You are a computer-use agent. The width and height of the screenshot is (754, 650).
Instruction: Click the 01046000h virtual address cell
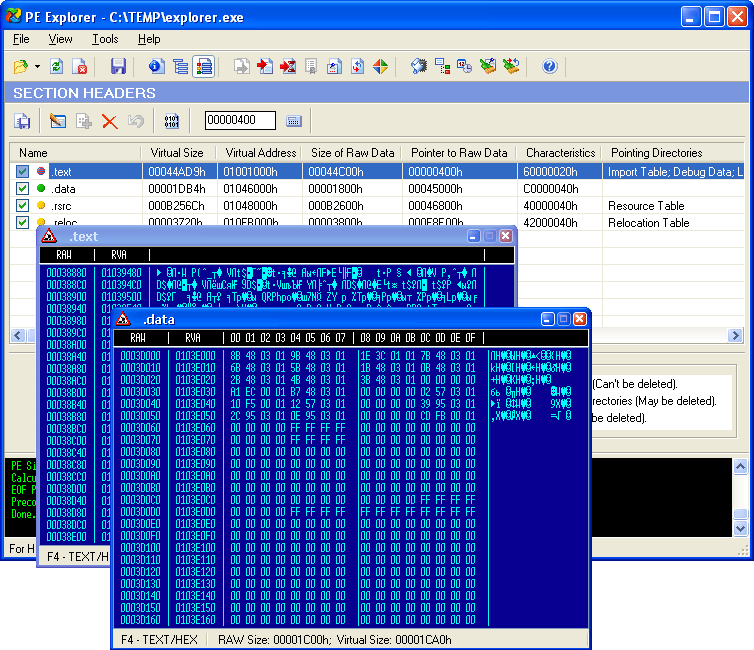(x=250, y=189)
